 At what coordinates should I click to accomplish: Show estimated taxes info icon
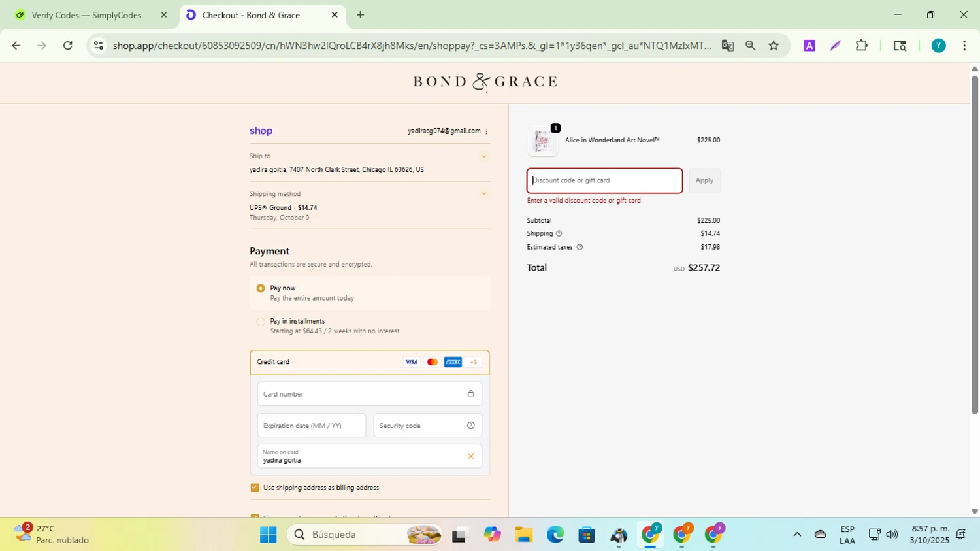(580, 247)
